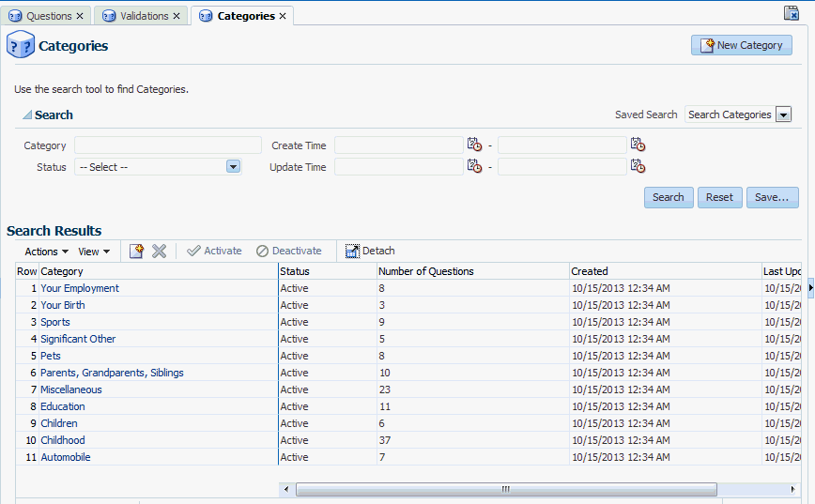
Task: Sort by the Status column header
Action: pos(328,271)
